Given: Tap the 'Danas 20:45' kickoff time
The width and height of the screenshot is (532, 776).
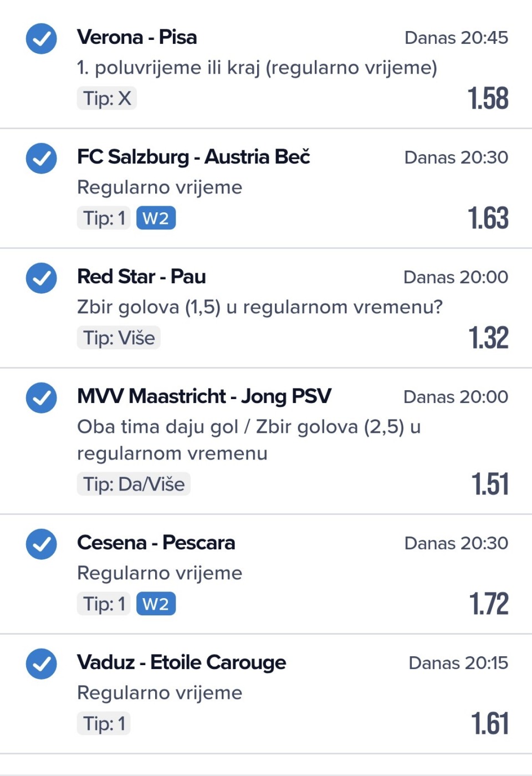Looking at the screenshot, I should click(456, 38).
